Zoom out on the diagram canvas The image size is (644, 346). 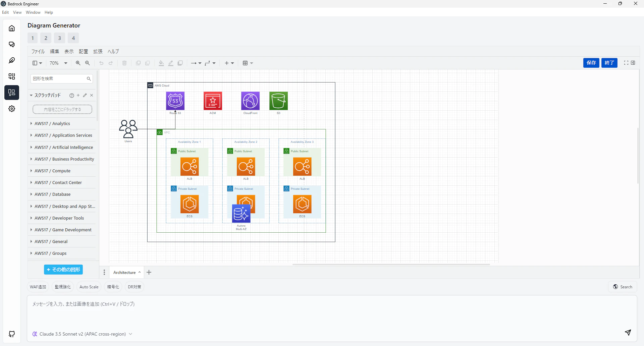click(x=88, y=63)
